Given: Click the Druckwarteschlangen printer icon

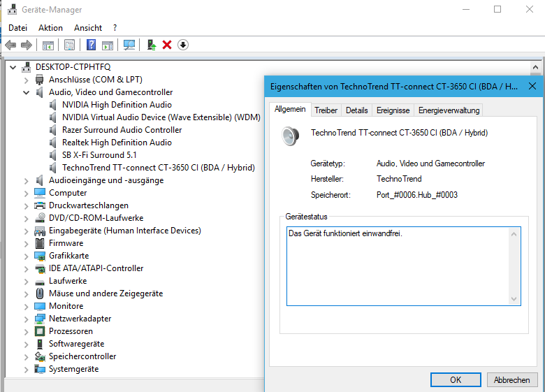Looking at the screenshot, I should [x=40, y=205].
